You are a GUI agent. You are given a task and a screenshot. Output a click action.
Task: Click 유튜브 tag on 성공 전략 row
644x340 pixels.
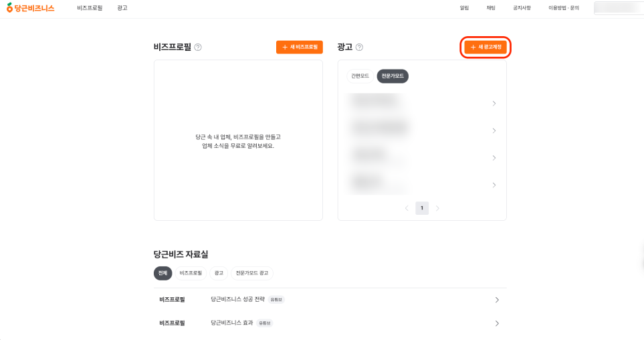pyautogui.click(x=276, y=300)
